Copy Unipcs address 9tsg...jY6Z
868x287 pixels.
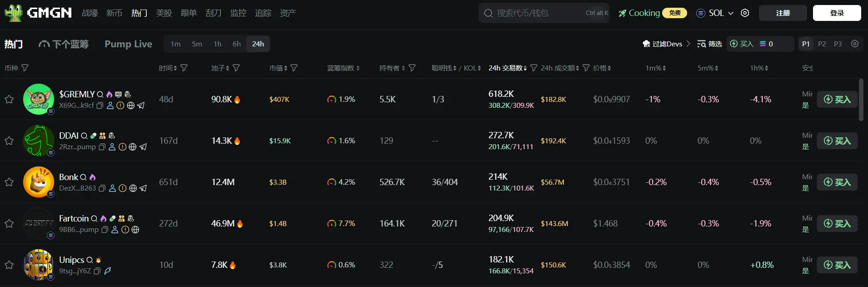point(97,271)
